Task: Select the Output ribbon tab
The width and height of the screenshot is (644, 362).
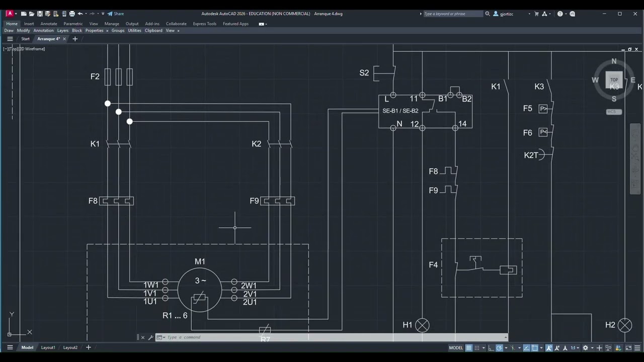Action: click(132, 24)
